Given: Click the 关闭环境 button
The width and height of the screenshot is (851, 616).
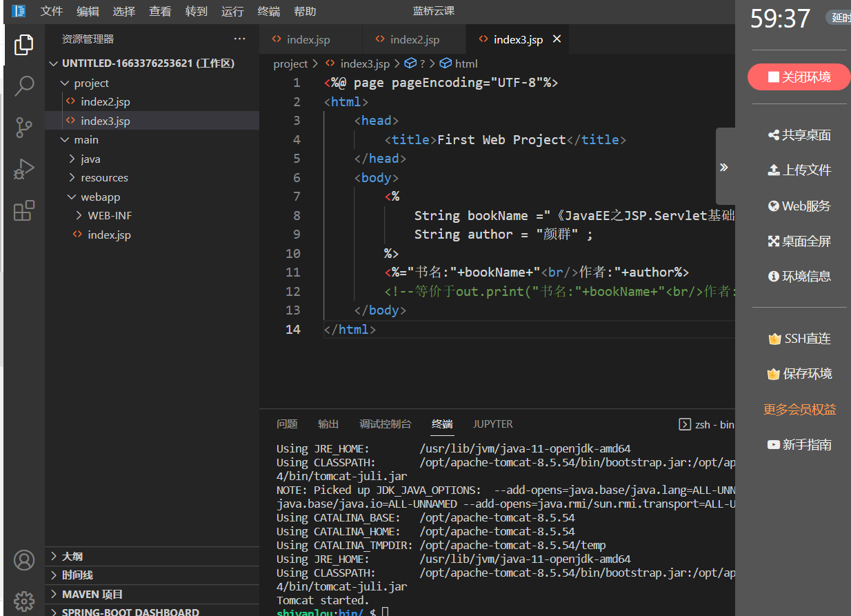Looking at the screenshot, I should pyautogui.click(x=799, y=77).
